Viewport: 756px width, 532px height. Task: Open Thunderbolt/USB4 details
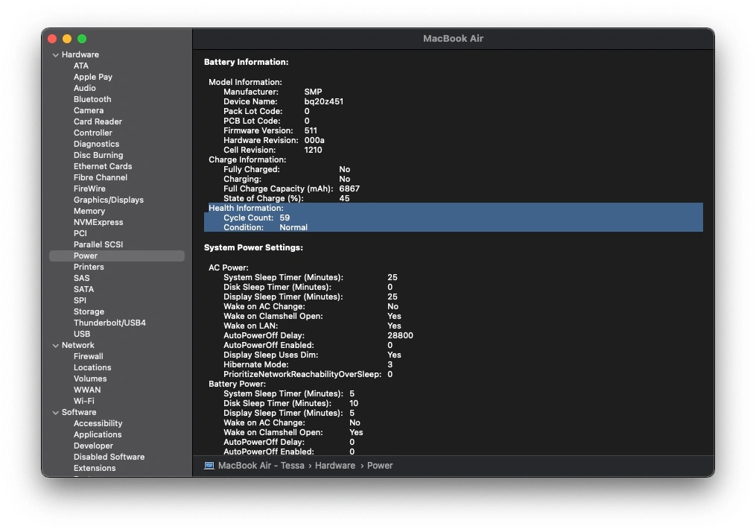109,323
